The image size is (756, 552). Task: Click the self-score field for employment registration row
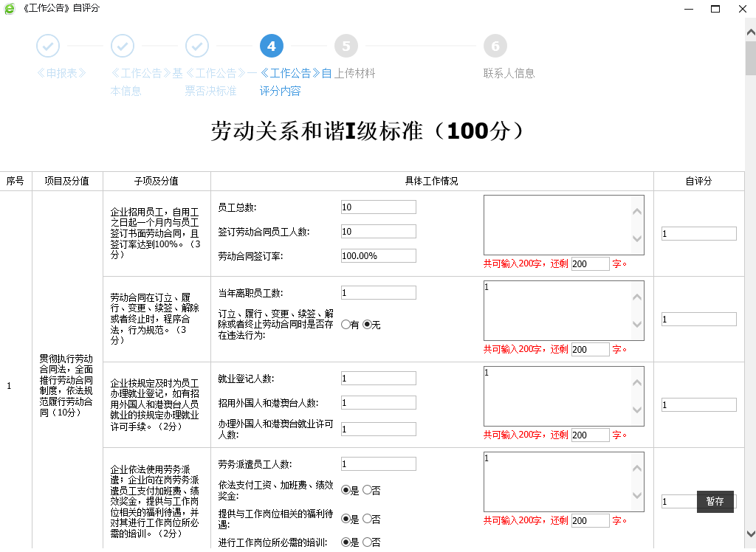pyautogui.click(x=698, y=405)
